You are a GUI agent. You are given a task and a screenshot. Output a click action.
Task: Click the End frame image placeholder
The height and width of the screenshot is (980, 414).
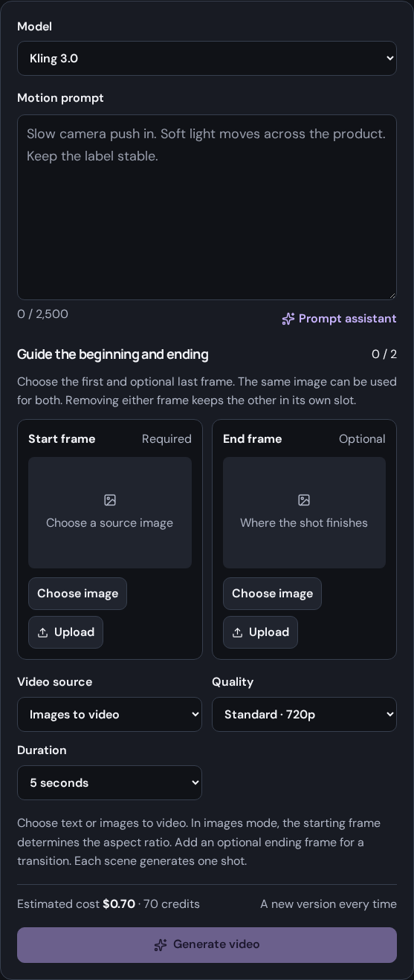pos(304,513)
